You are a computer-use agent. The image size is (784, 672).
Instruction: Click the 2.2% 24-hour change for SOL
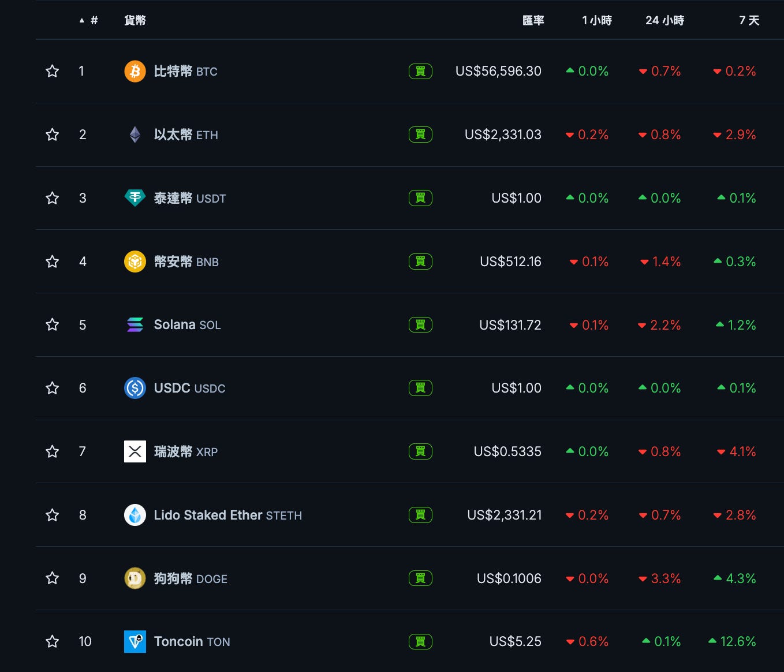pos(659,325)
